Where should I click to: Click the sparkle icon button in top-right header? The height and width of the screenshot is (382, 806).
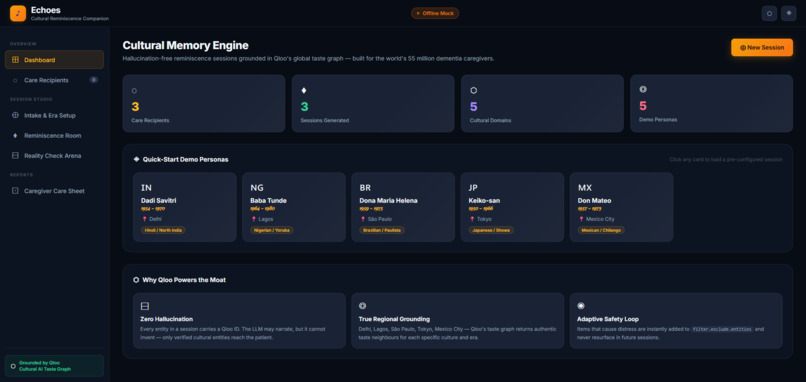coord(789,13)
